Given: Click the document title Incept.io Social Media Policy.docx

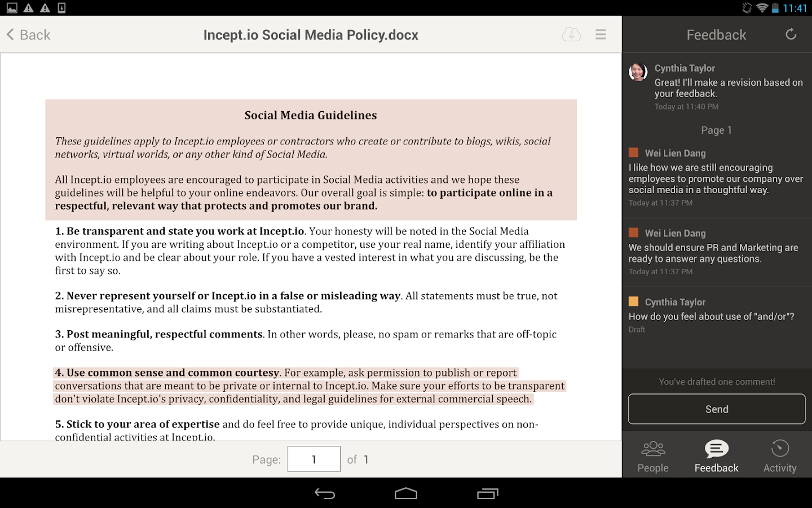Looking at the screenshot, I should [311, 35].
